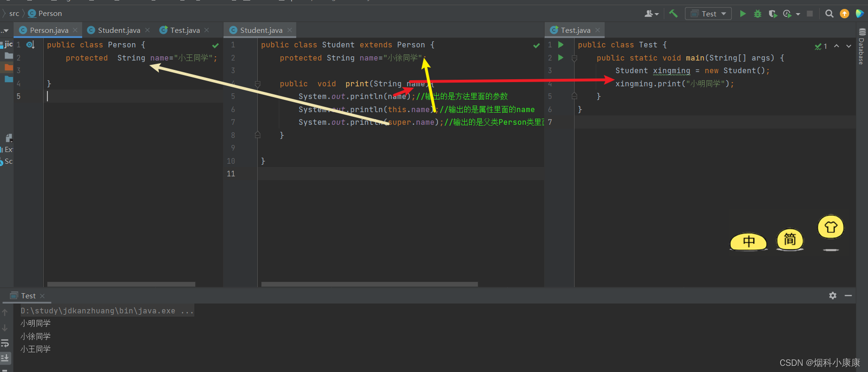Click console output line 小徐同学

(36, 336)
